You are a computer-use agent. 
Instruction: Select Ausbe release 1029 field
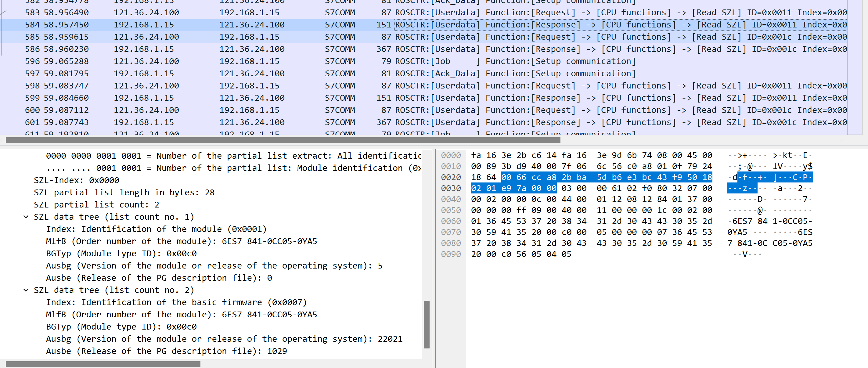[x=167, y=351]
